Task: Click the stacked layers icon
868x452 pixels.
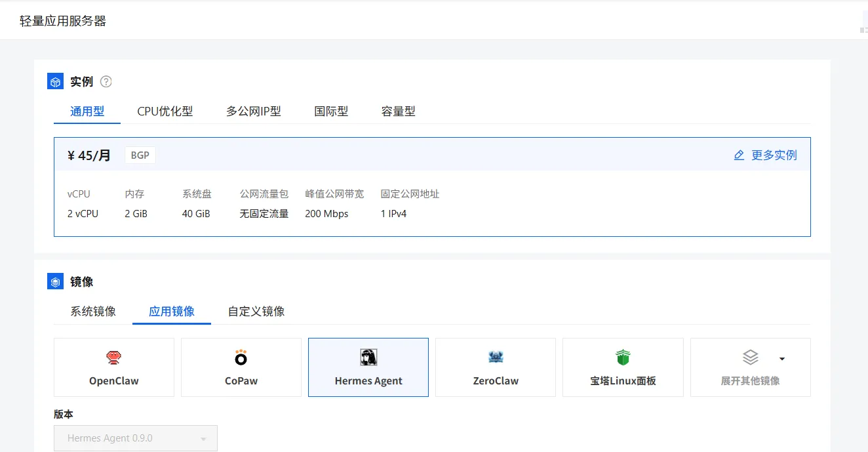Action: point(750,358)
